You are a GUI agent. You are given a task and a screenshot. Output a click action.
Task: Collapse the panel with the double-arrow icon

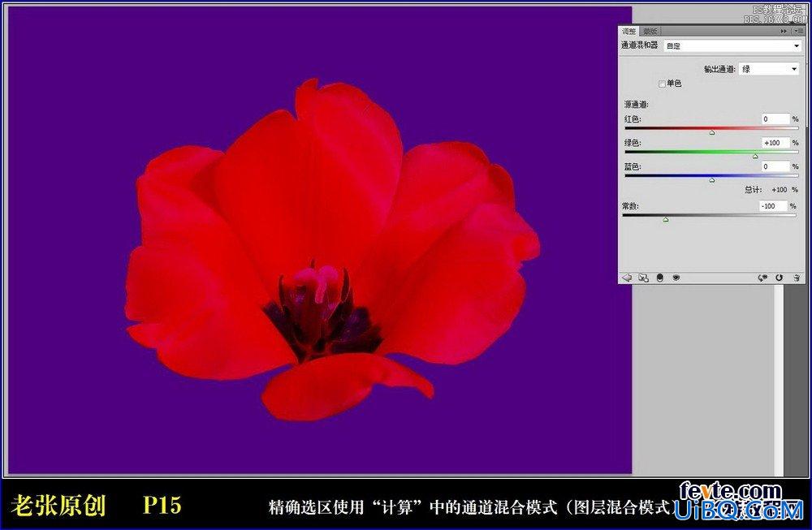[x=784, y=32]
